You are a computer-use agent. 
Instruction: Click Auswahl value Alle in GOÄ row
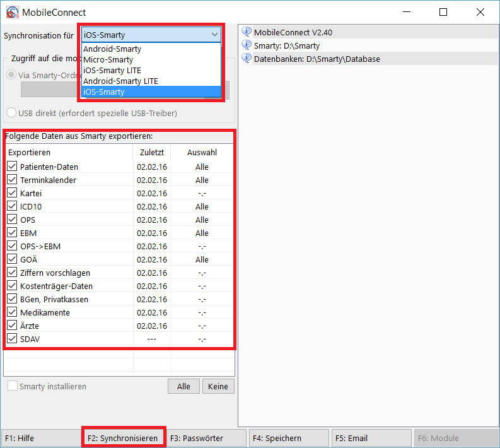(x=202, y=259)
